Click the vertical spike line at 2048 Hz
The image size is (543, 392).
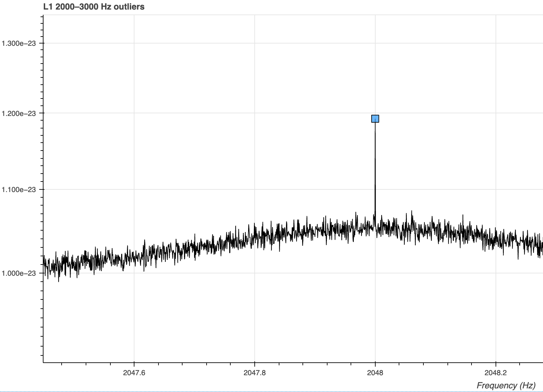(375, 171)
